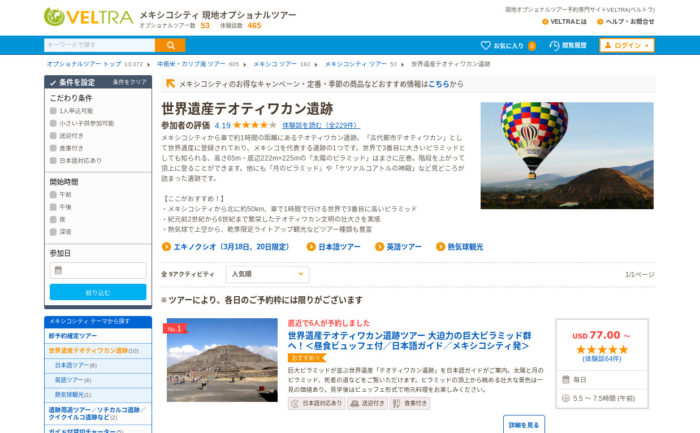The width and height of the screenshot is (700, 433).
Task: Open the pyramid tour thumbnail image
Action: point(222,360)
